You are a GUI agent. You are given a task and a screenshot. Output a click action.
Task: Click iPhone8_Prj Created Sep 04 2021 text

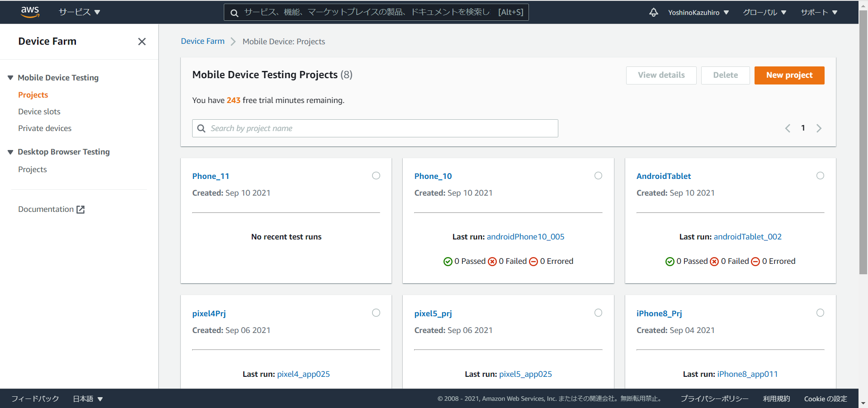675,330
